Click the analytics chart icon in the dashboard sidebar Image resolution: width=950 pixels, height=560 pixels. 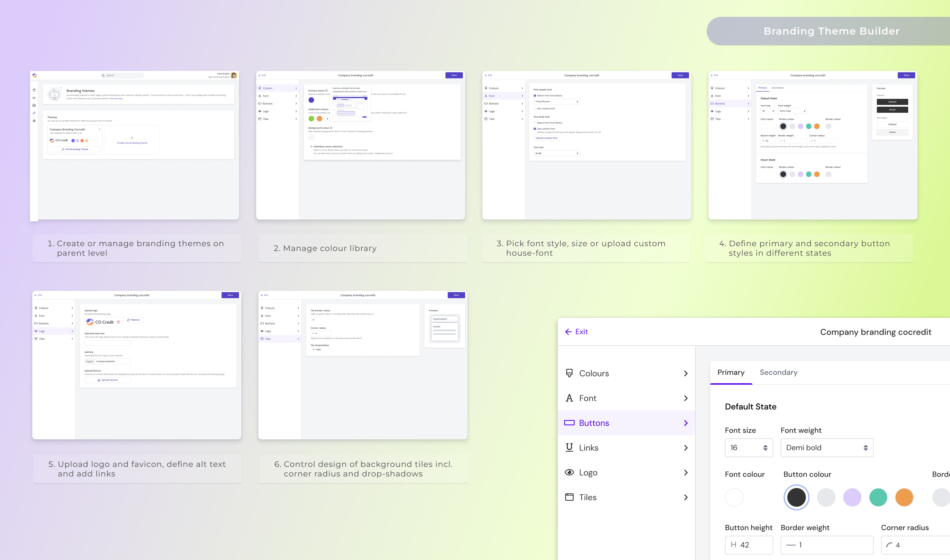[34, 98]
